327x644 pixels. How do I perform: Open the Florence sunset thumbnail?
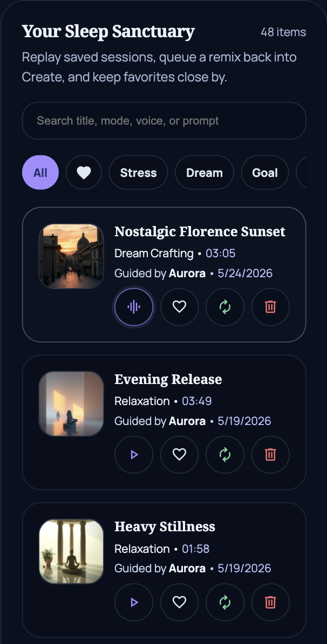click(71, 256)
